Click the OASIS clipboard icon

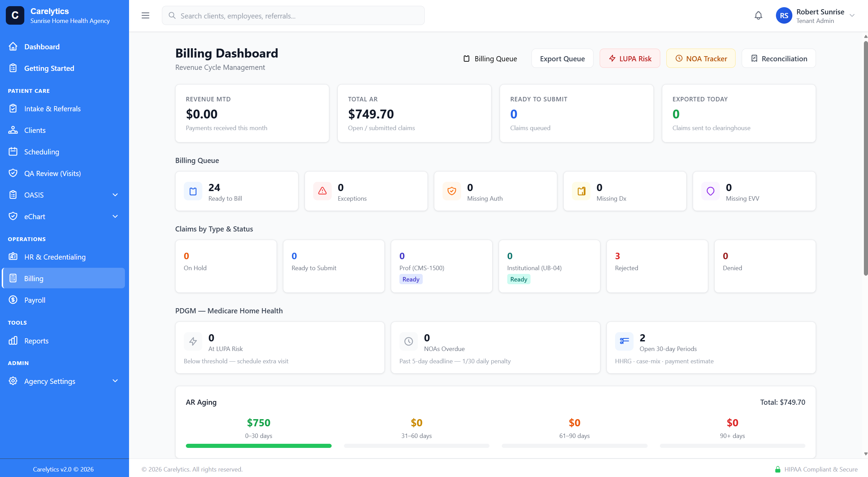click(x=13, y=195)
